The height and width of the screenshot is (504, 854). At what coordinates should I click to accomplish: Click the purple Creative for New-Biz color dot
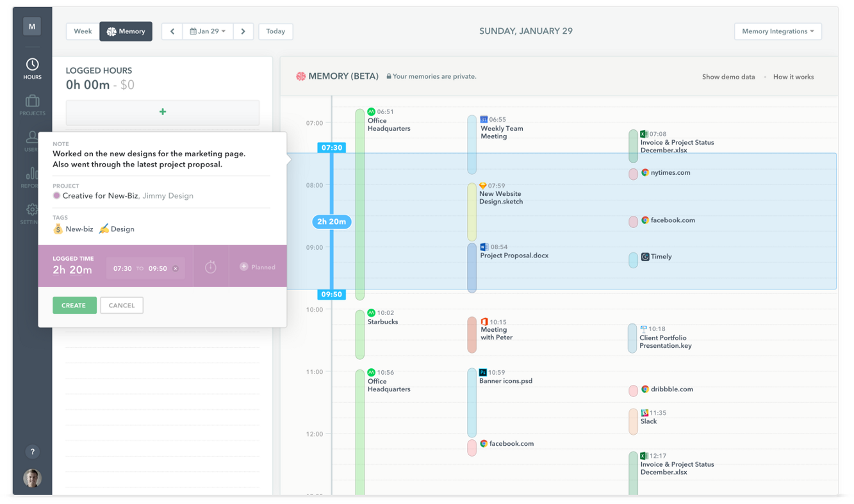[56, 196]
